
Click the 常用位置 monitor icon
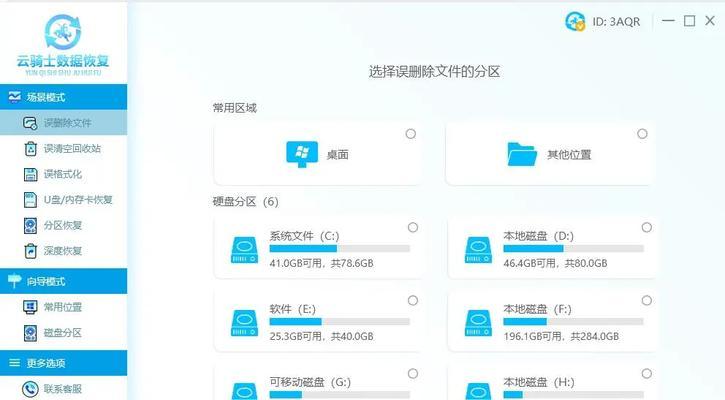click(30, 307)
